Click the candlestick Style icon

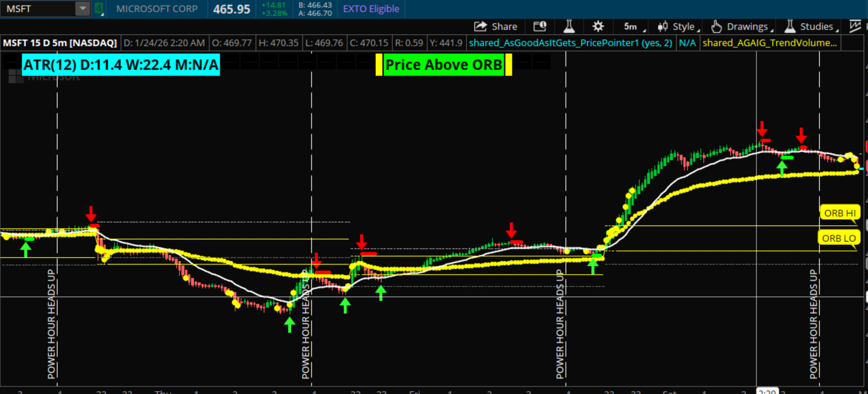coord(663,27)
